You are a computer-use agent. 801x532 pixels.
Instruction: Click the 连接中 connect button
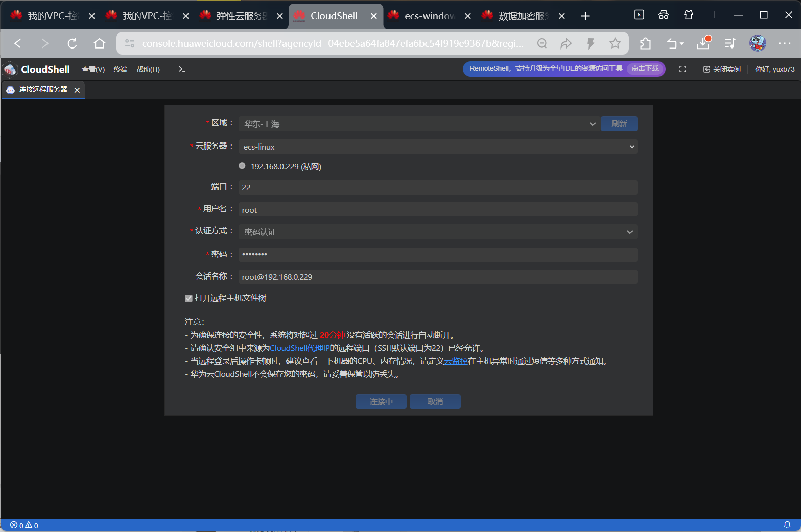(381, 402)
